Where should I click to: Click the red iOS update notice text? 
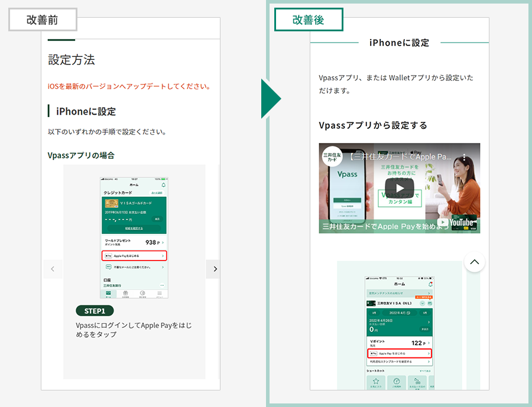[129, 86]
